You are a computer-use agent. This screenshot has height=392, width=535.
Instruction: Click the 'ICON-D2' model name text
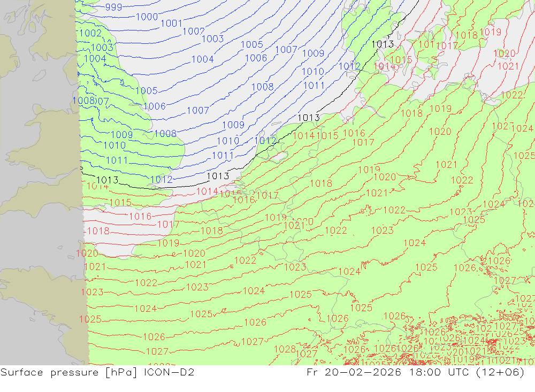tap(169, 372)
